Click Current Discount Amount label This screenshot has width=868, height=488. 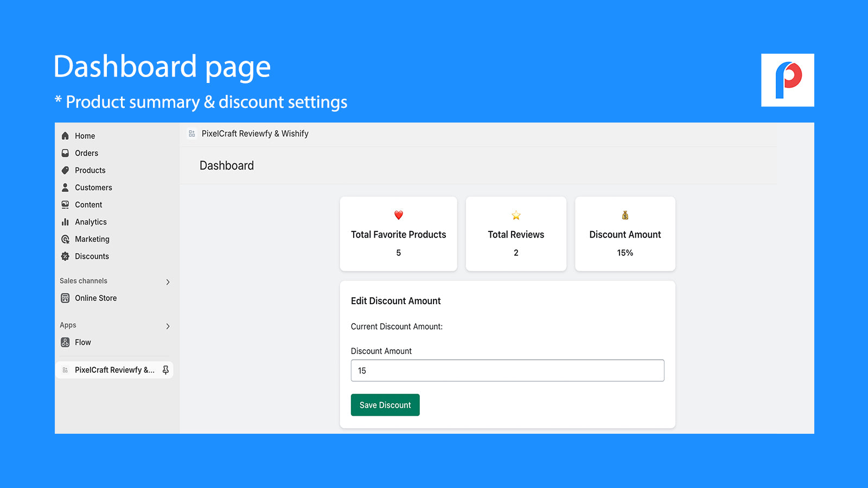397,326
